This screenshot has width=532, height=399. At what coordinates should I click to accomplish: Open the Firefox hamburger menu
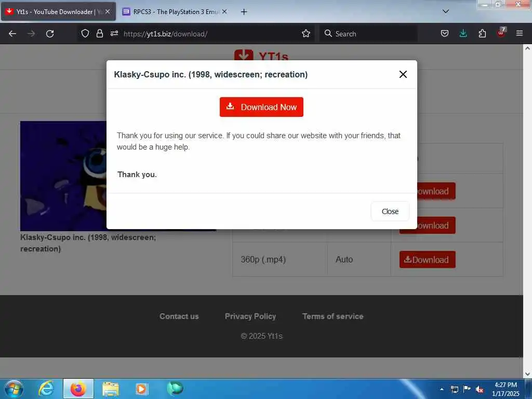(520, 34)
